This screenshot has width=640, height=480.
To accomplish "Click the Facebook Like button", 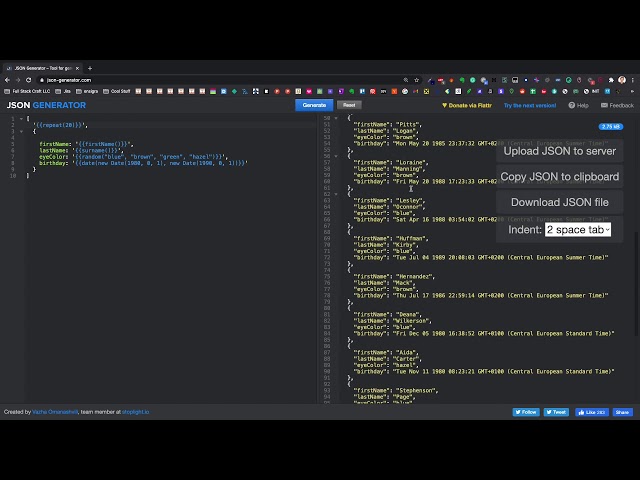I will click(x=592, y=412).
